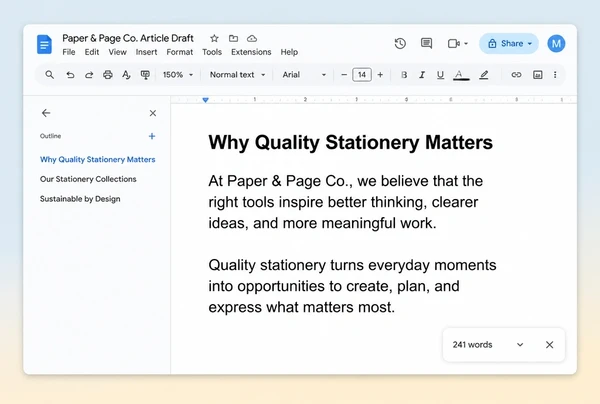Click the font size field showing 14
This screenshot has width=600, height=404.
tap(362, 75)
